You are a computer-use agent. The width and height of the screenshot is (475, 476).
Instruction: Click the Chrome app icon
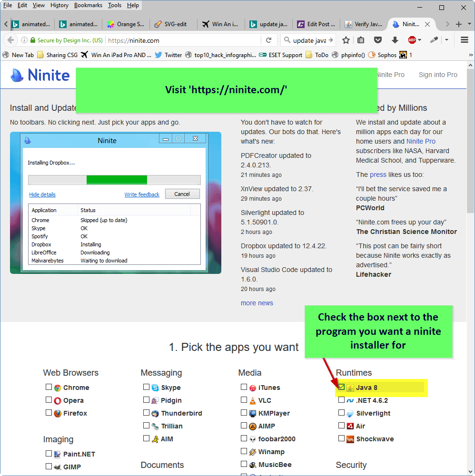coord(58,388)
